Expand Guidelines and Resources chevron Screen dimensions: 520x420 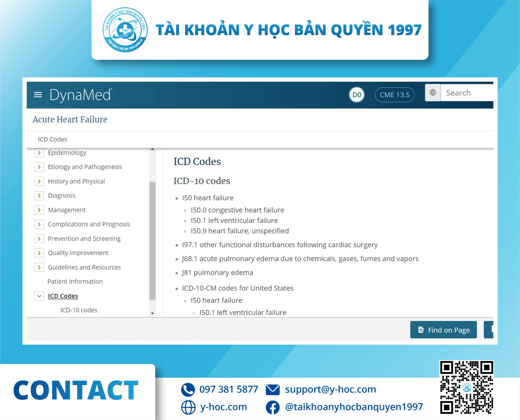39,267
